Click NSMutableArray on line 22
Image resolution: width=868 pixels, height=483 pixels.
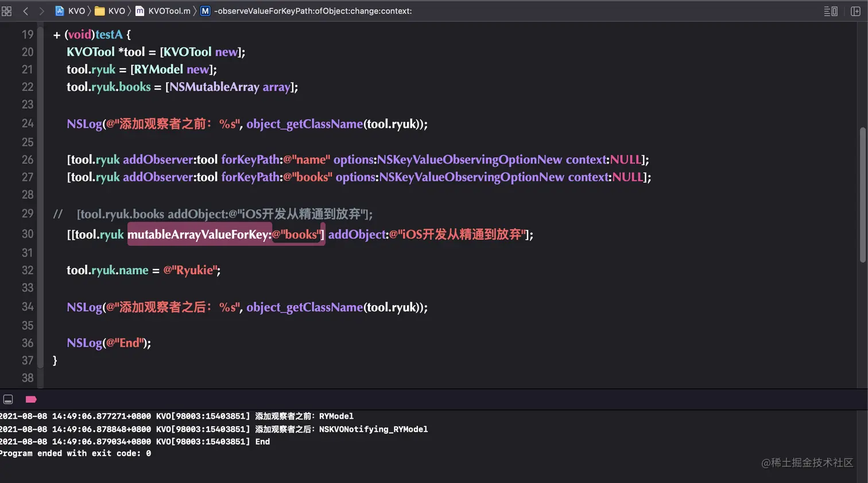point(214,87)
